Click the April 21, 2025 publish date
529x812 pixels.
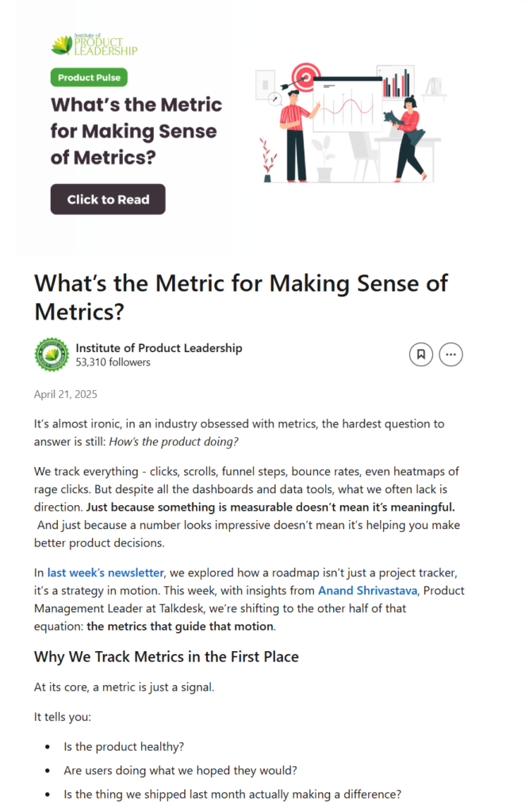point(66,394)
